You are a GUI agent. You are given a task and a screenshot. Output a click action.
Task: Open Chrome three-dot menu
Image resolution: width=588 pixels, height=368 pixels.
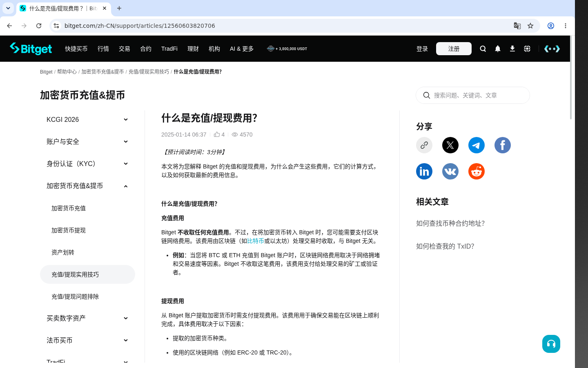(x=566, y=26)
